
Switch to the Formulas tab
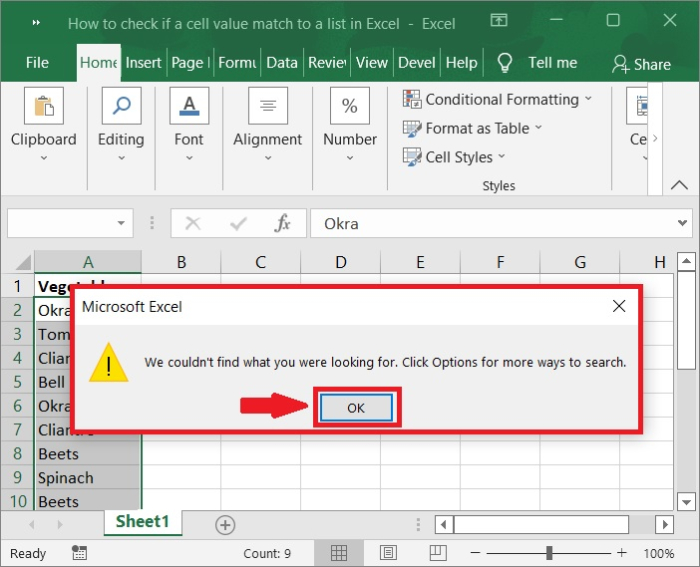coord(237,63)
